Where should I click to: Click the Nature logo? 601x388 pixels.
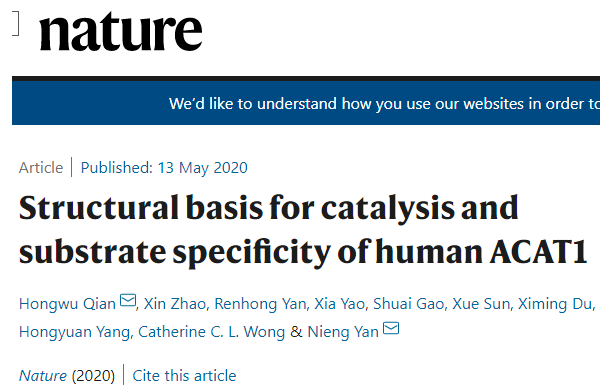(121, 31)
